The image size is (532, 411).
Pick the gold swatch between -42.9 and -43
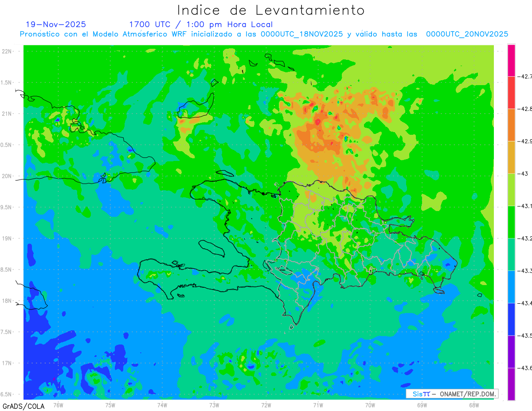(511, 157)
